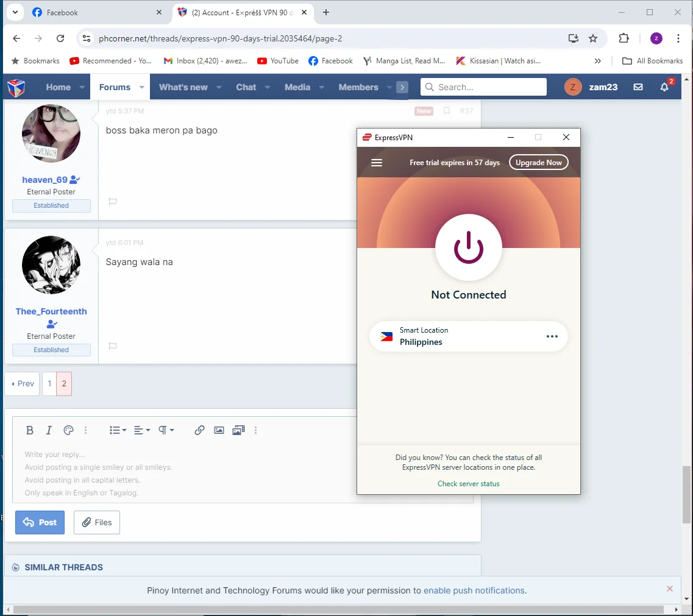Expand Chat menu dropdown arrow
This screenshot has width=693, height=616.
pyautogui.click(x=268, y=88)
